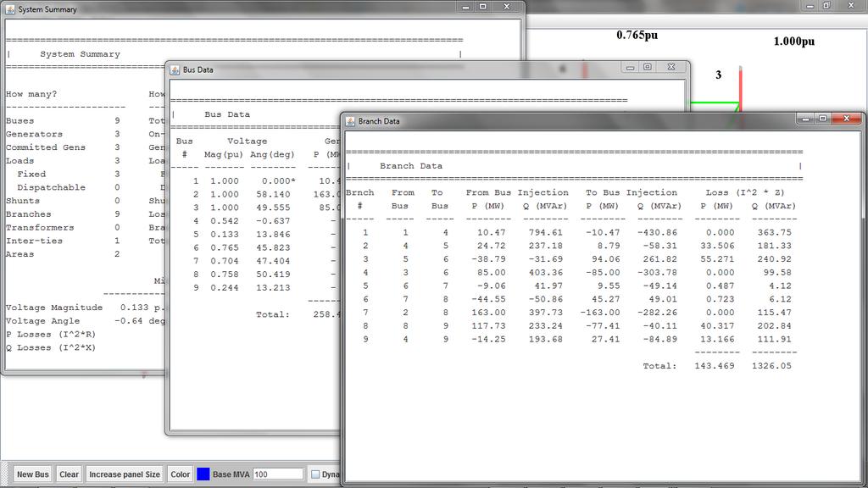This screenshot has height=488, width=868.
Task: Click 'How many?' heading in System Summary
Action: click(31, 94)
